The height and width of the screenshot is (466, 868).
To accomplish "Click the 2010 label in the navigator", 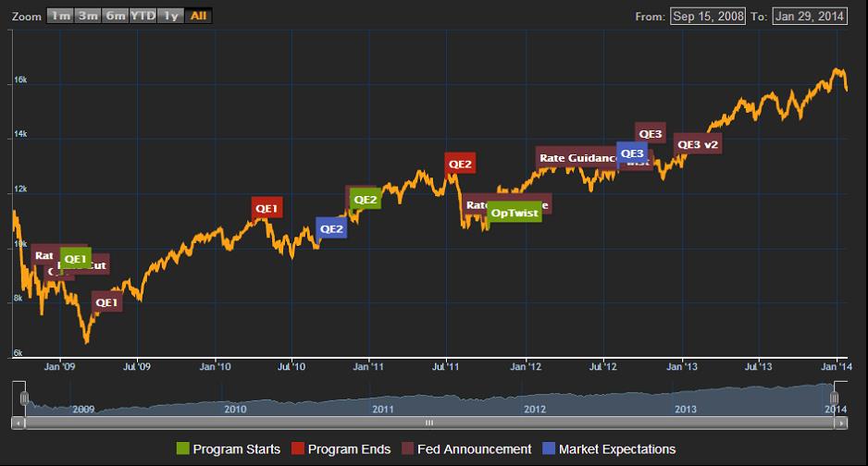I will click(x=235, y=409).
